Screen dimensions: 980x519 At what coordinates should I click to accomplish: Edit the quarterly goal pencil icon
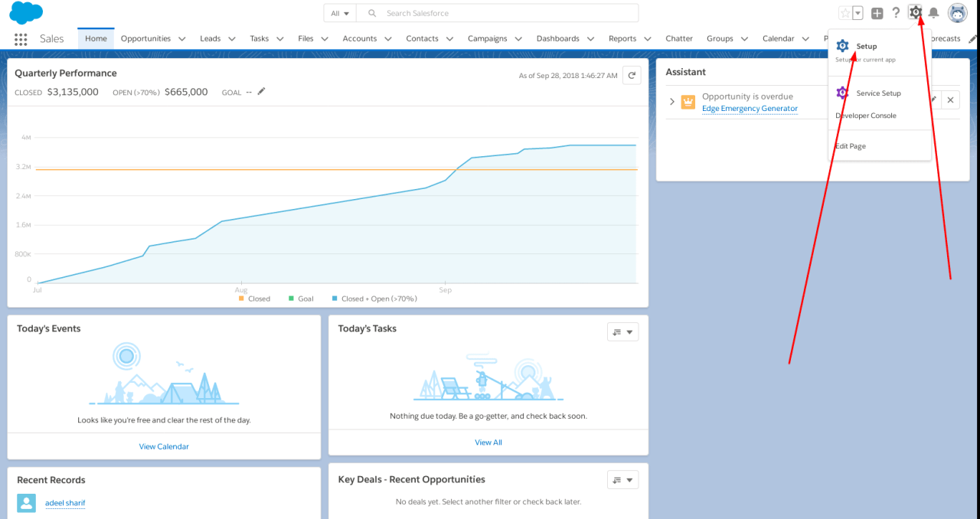click(x=261, y=92)
